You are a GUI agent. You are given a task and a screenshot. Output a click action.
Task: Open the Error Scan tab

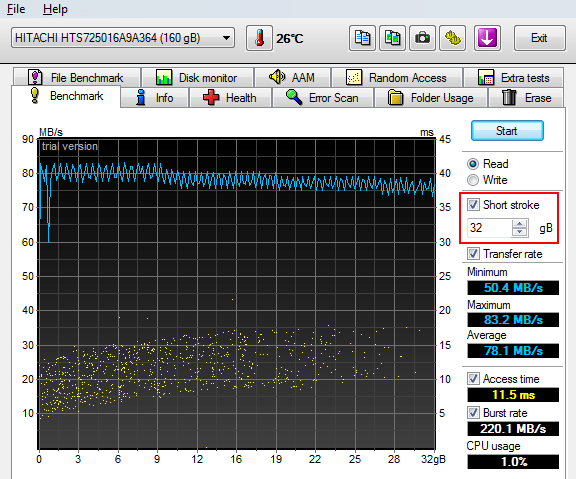tap(323, 98)
